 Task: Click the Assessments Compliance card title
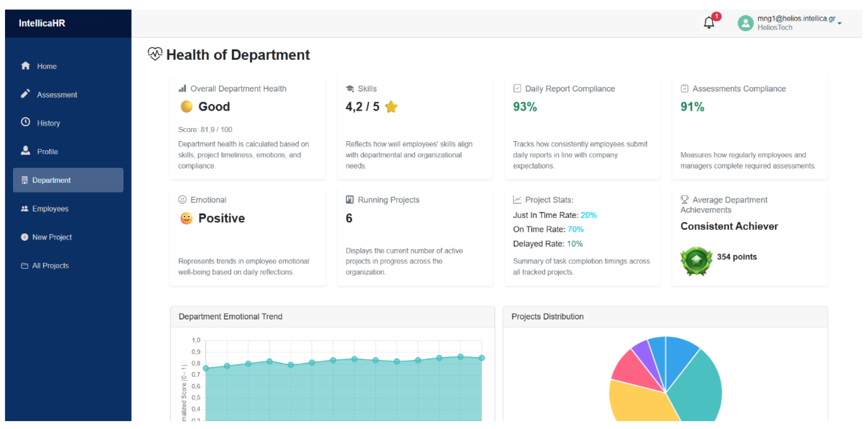(x=739, y=88)
